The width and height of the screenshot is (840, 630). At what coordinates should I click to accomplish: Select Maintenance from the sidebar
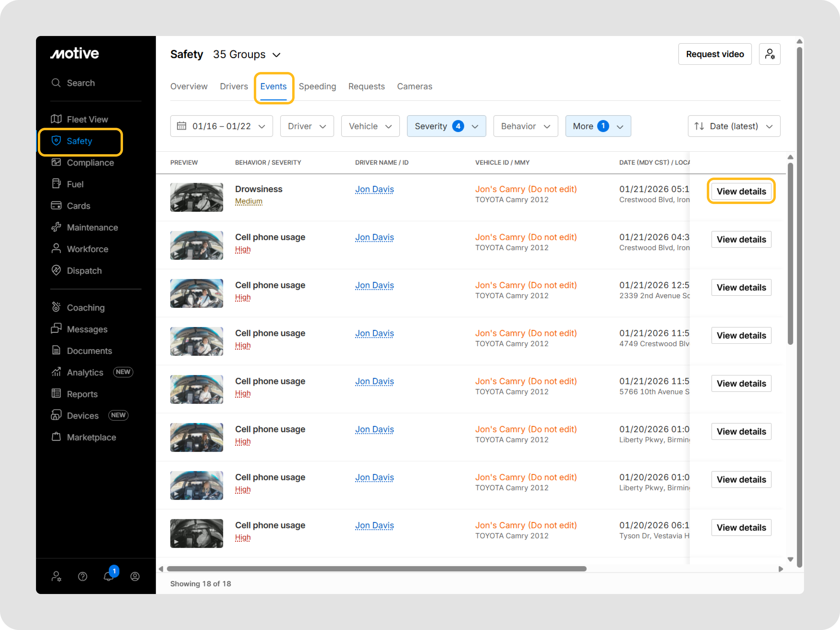coord(92,227)
